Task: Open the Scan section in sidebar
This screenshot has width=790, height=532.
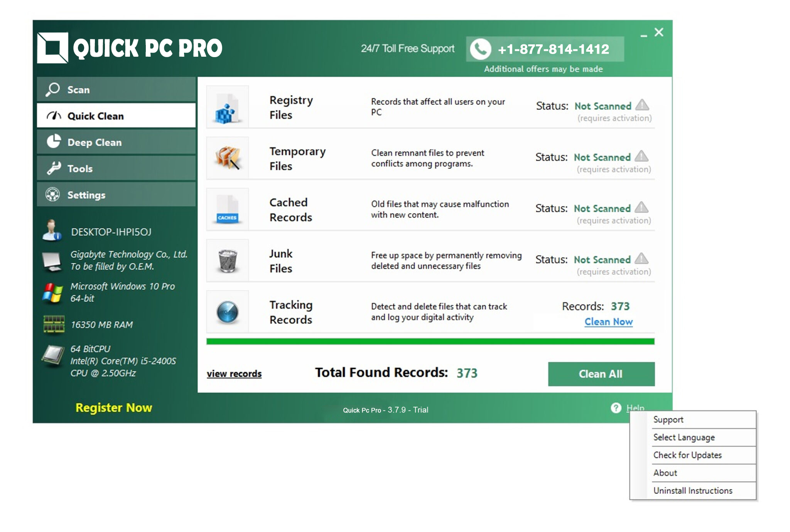Action: [x=116, y=90]
